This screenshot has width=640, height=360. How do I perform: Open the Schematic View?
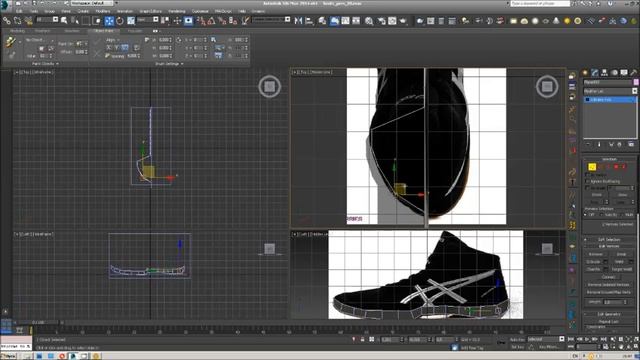coord(356,20)
